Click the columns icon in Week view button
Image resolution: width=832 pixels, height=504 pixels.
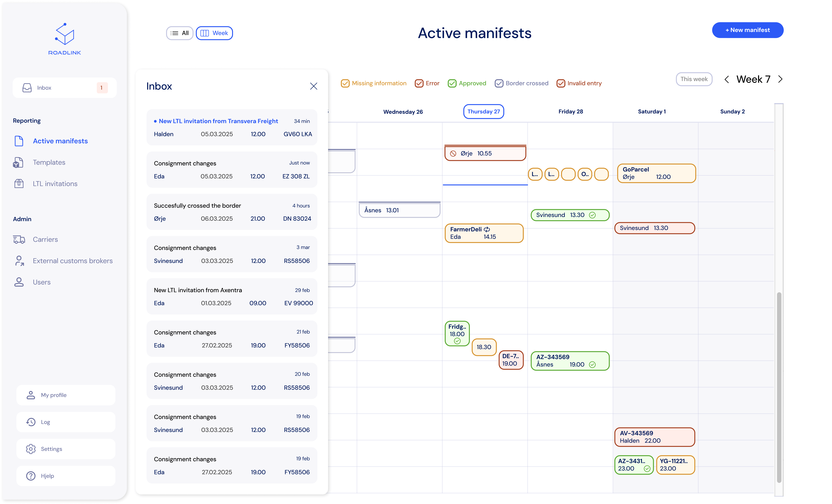205,33
